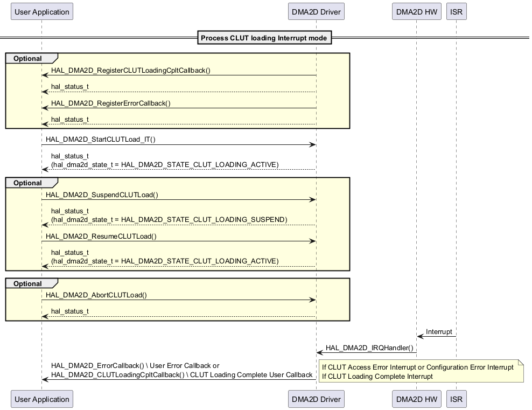Select the bottom DMA2D Driver participant box
This screenshot has height=410, width=532.
[316, 399]
